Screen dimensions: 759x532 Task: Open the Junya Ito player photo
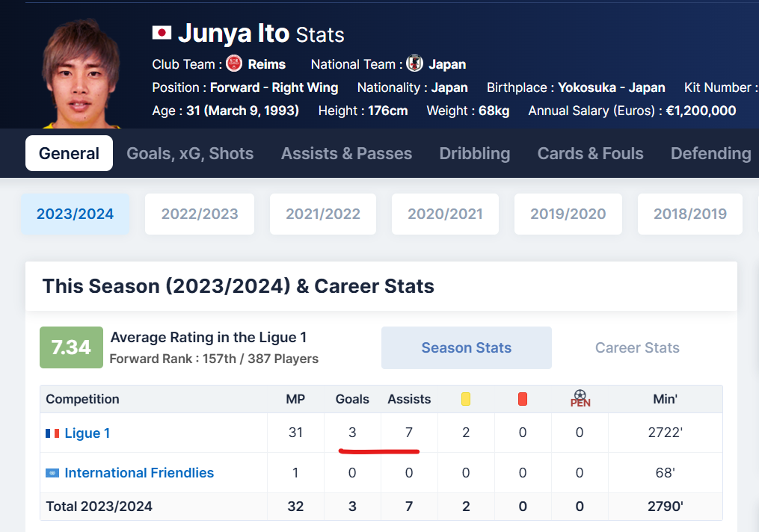(x=80, y=73)
